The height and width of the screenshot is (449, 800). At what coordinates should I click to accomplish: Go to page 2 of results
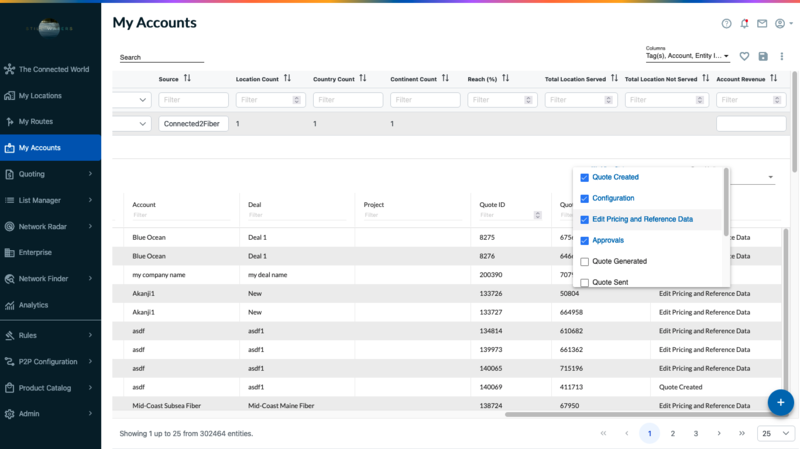tap(673, 434)
